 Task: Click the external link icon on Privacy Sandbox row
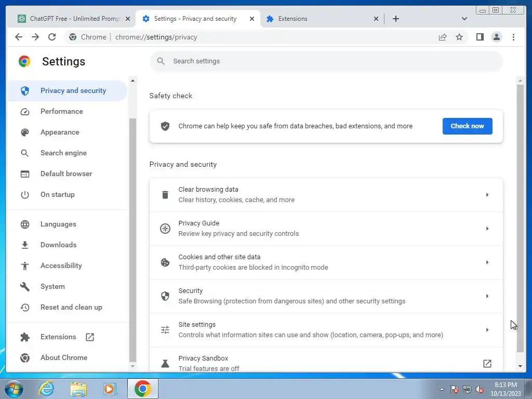[x=487, y=363]
